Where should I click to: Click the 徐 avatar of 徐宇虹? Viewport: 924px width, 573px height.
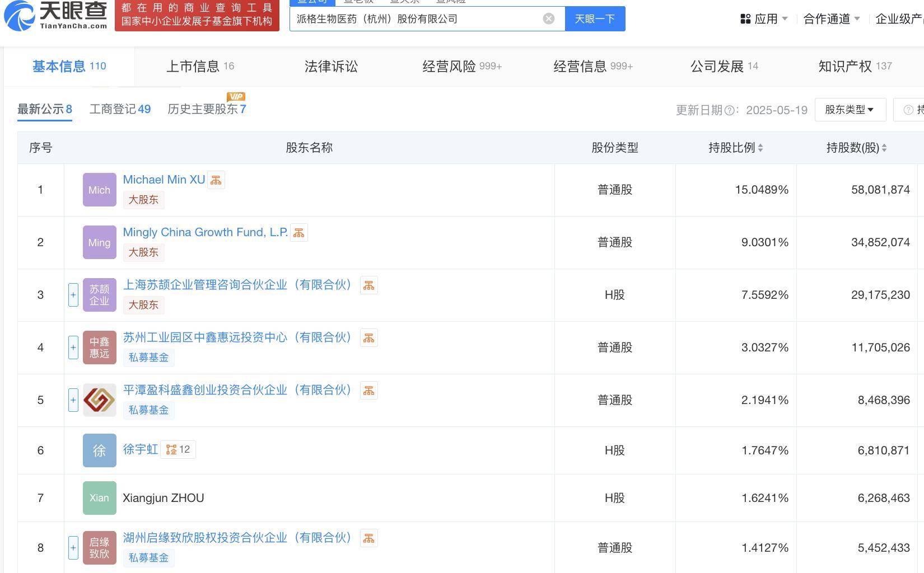[x=99, y=450]
